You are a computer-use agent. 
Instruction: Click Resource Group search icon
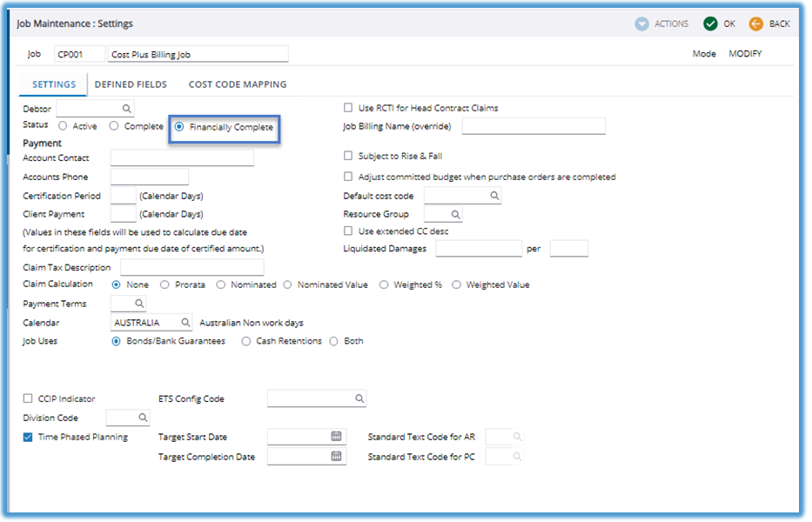tap(455, 214)
